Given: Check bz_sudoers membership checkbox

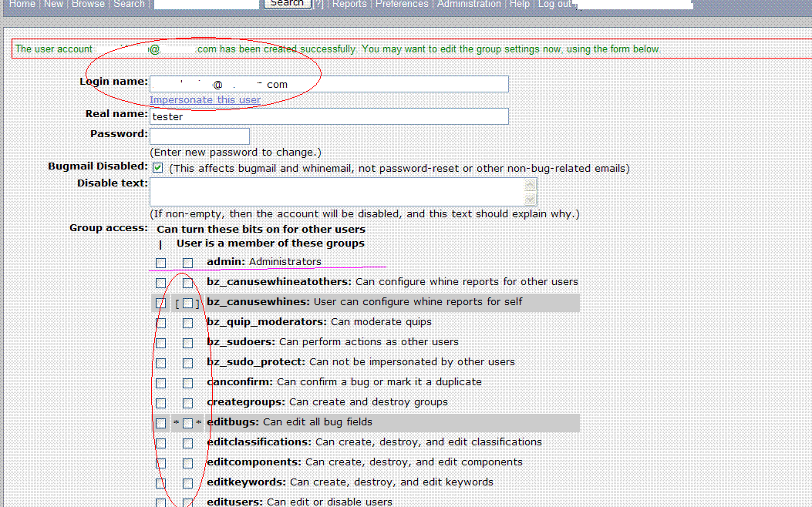Looking at the screenshot, I should click(187, 343).
